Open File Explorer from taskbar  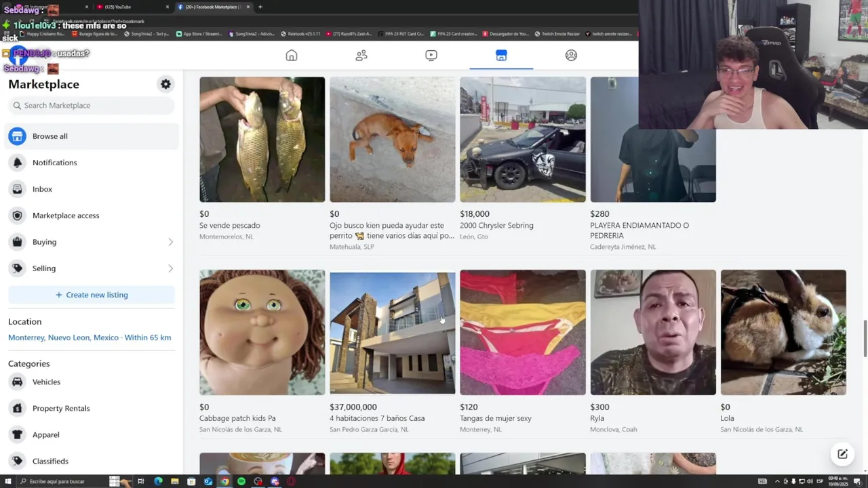175,481
